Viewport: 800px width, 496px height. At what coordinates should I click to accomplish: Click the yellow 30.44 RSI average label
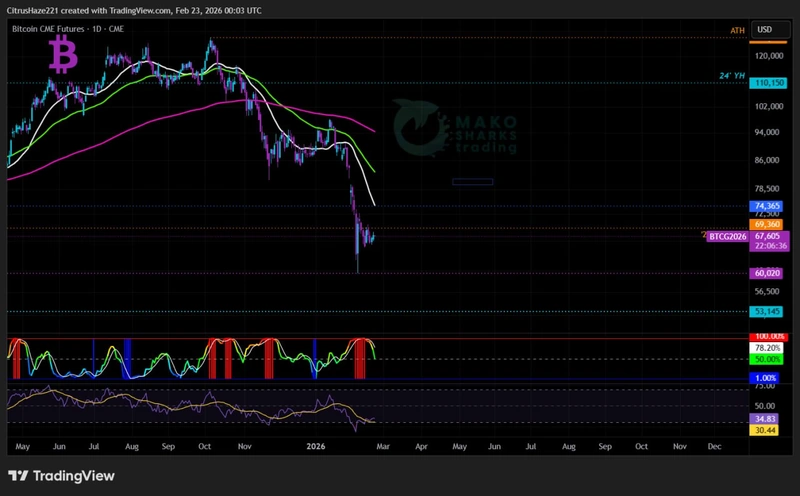coord(766,430)
